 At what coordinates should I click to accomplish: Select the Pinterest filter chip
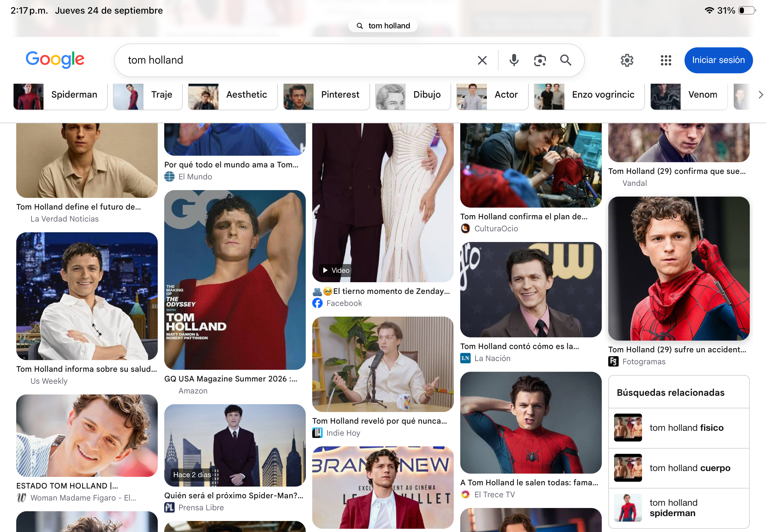[x=327, y=96]
